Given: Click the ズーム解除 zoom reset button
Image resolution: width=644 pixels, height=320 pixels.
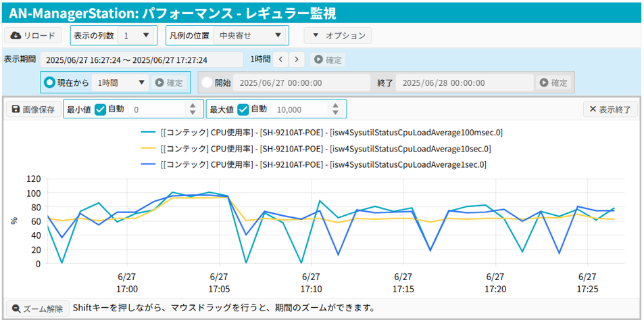Looking at the screenshot, I should pyautogui.click(x=37, y=308).
